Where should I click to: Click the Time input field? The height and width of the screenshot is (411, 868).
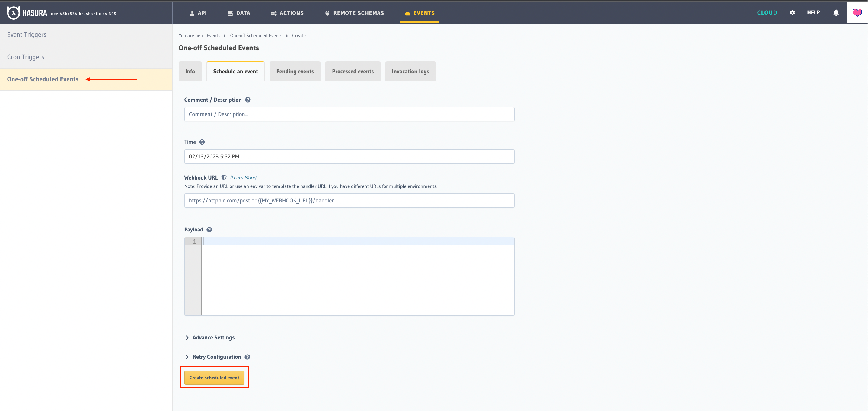click(x=349, y=156)
